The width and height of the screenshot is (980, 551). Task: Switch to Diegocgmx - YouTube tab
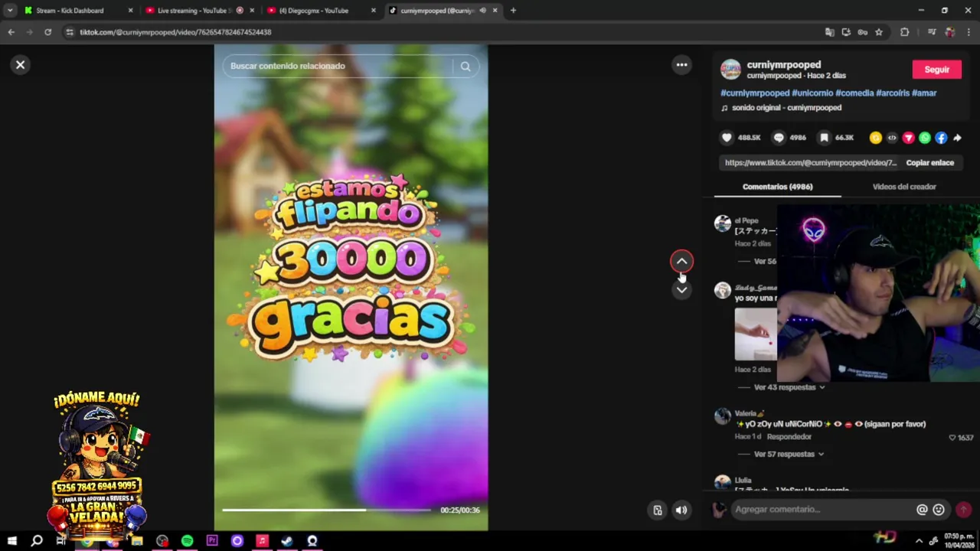[314, 11]
